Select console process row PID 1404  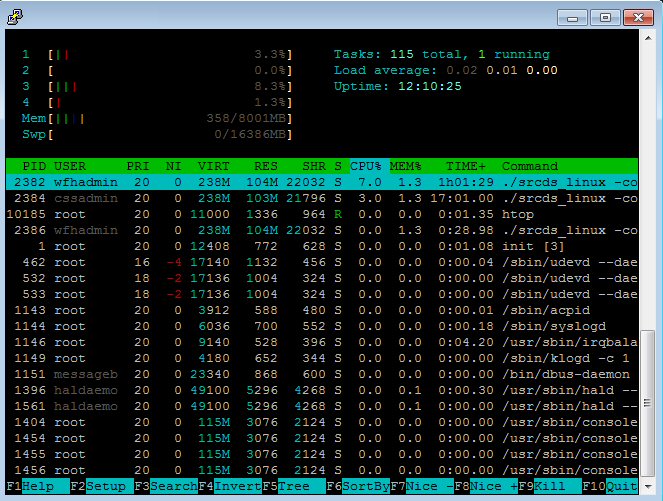coord(322,423)
